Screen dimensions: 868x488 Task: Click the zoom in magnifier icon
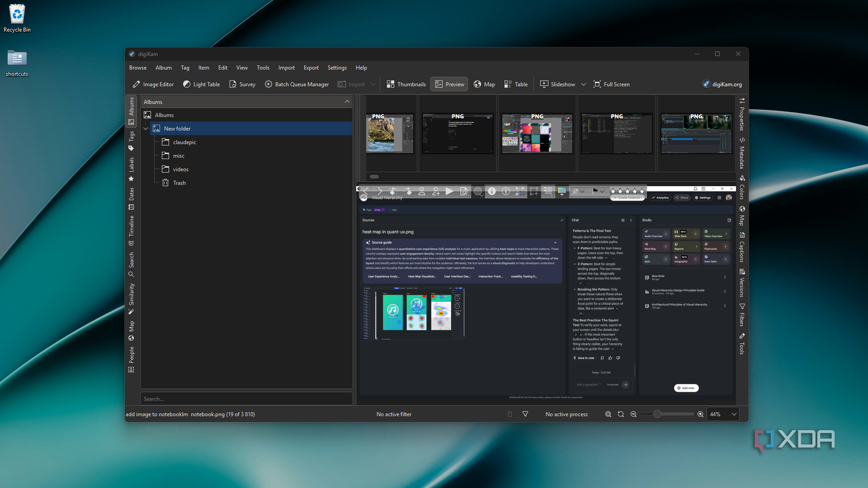tap(700, 414)
